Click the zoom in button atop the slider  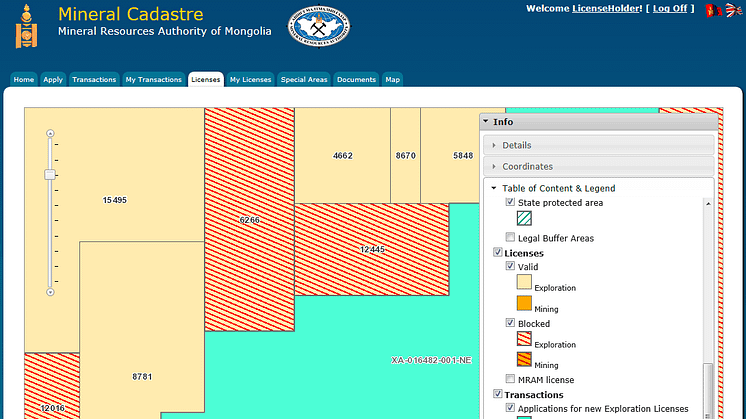point(50,133)
